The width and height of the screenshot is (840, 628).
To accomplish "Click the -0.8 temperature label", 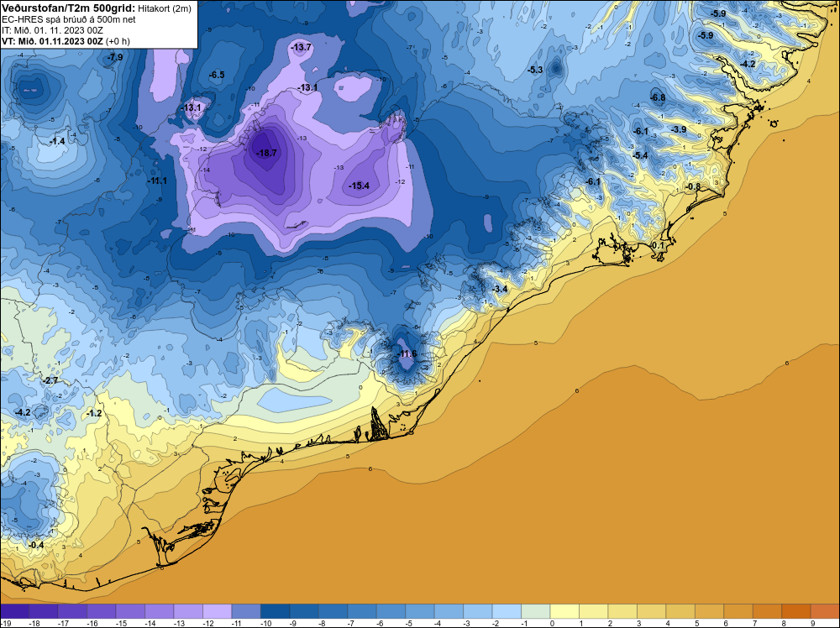I will 693,186.
